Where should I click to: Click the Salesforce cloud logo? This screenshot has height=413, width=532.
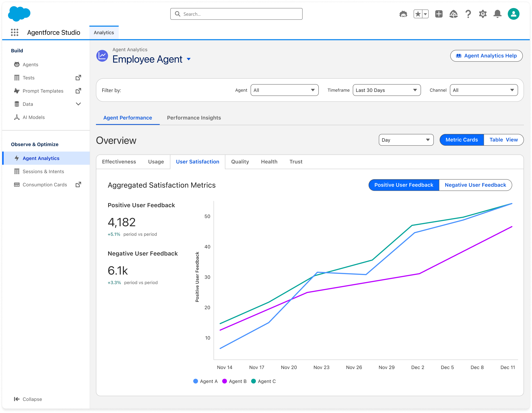pyautogui.click(x=19, y=14)
